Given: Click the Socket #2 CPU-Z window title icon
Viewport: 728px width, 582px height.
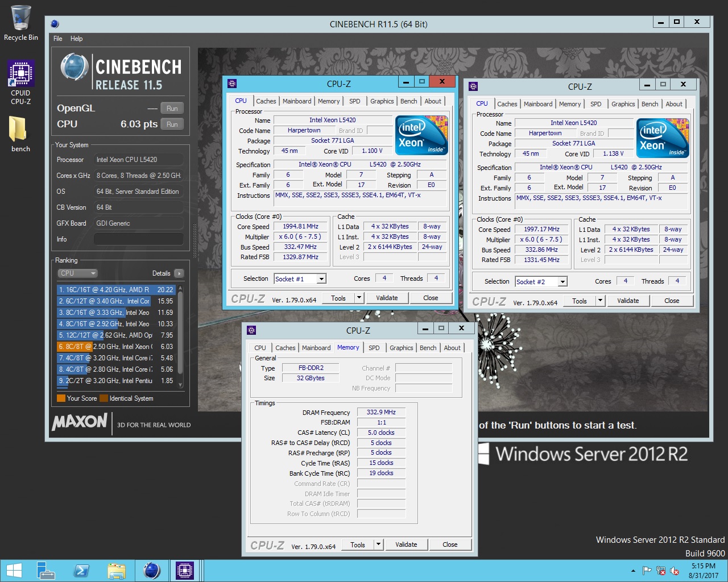Looking at the screenshot, I should (473, 86).
